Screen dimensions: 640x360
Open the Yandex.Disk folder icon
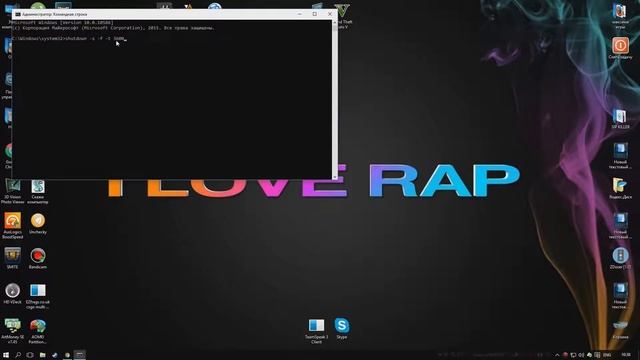point(620,188)
